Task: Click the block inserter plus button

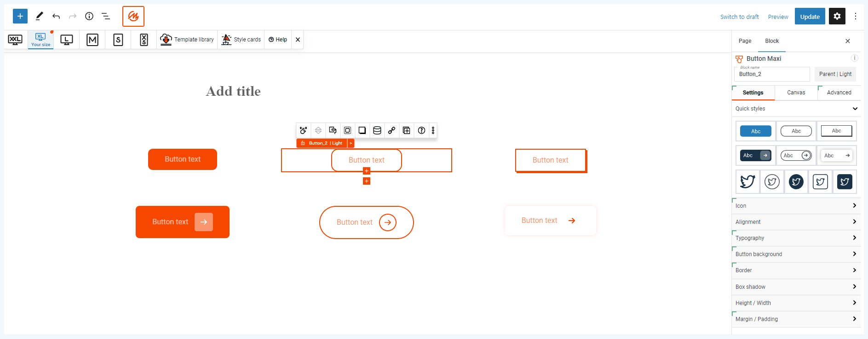Action: (x=20, y=16)
